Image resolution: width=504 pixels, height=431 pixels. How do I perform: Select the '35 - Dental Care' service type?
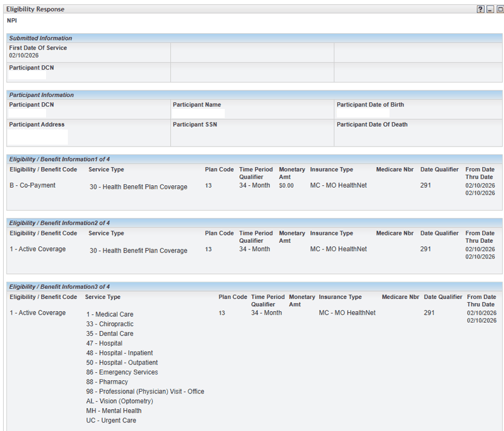point(110,334)
